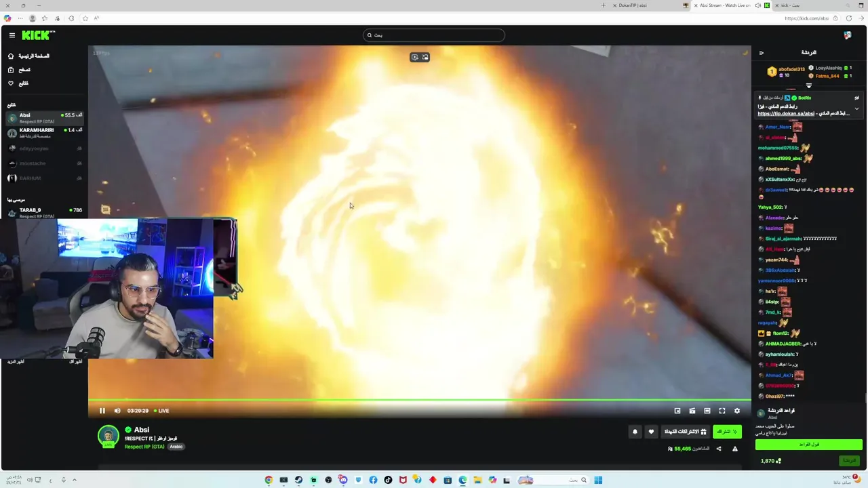Image resolution: width=868 pixels, height=488 pixels.
Task: Click the heart follow button for Absi
Action: point(651,432)
